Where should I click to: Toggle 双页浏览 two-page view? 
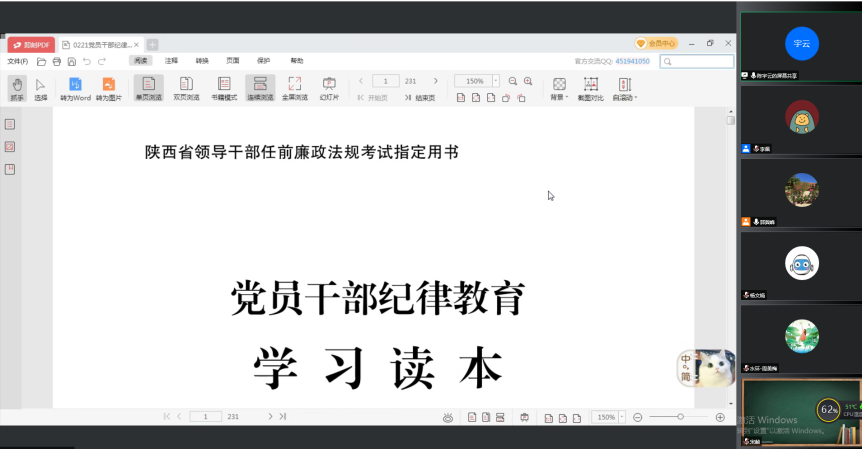186,88
